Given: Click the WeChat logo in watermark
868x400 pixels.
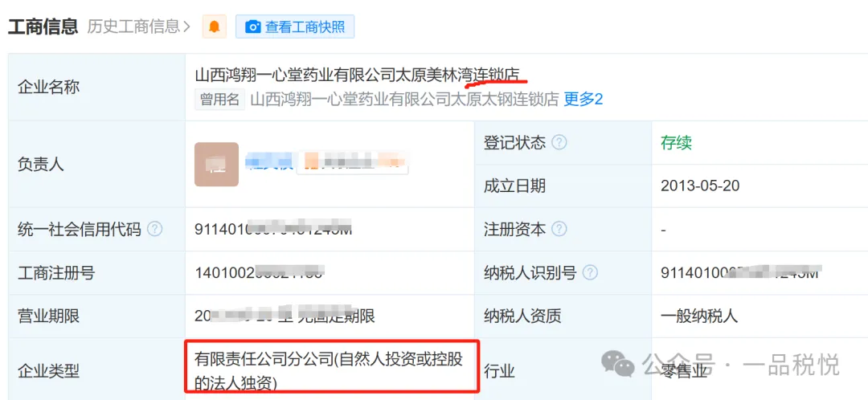Looking at the screenshot, I should pyautogui.click(x=618, y=364).
